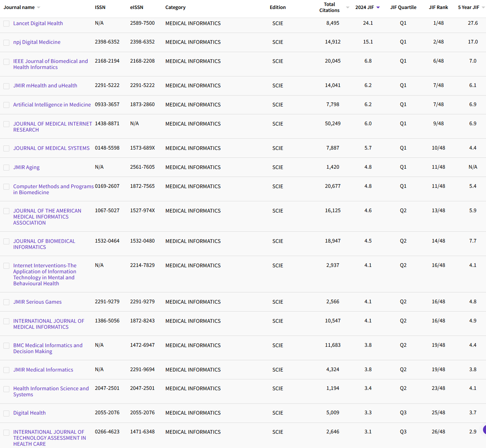Click the Total Citations sort arrow
This screenshot has width=486, height=448.
(x=347, y=7)
